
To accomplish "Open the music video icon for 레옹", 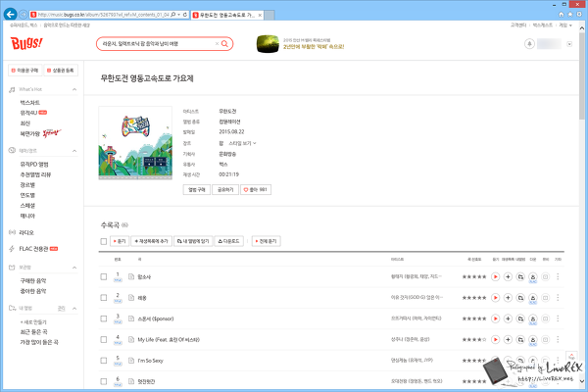I will tap(545, 298).
